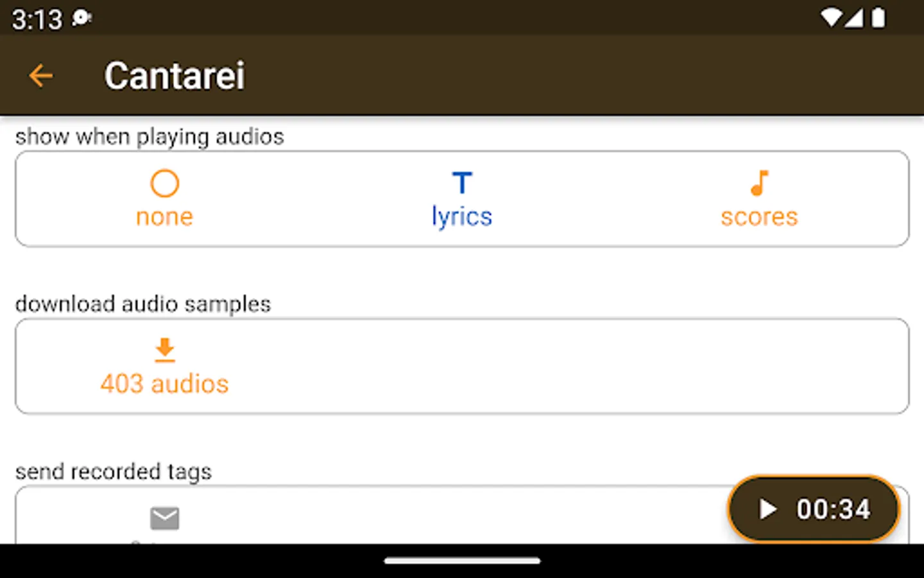Tap the chat notification status icon
The image size is (924, 578).
(81, 18)
